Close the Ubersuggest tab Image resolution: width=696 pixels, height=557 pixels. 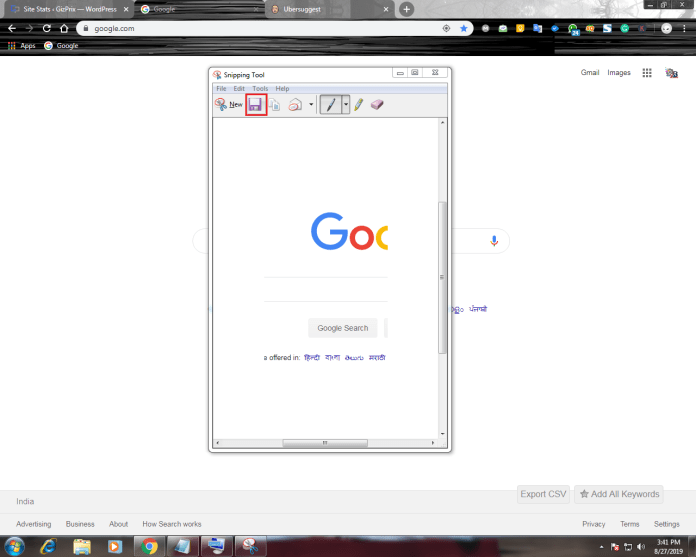pos(386,9)
